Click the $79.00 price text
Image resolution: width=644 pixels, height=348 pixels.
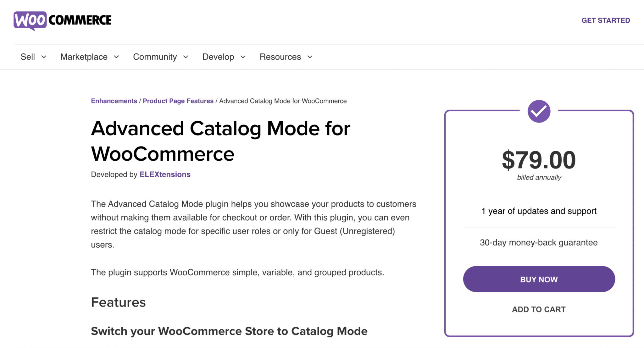pos(539,160)
